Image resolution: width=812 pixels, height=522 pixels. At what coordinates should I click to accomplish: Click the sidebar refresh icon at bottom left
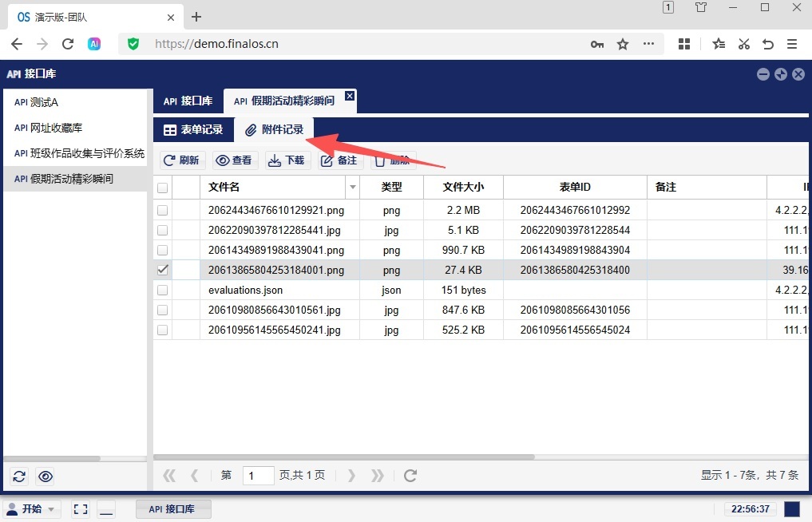20,477
